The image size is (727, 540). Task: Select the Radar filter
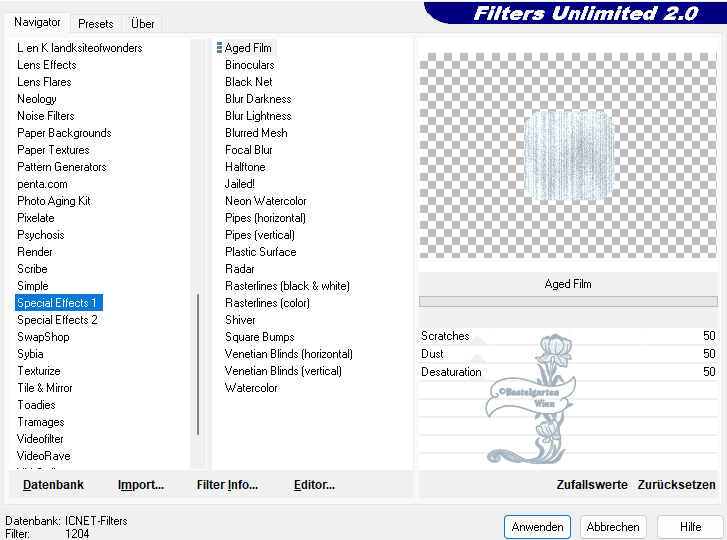coord(240,269)
